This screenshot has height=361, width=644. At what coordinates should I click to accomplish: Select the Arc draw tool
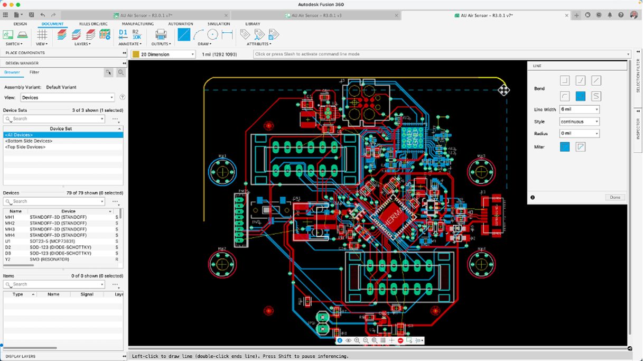point(199,35)
